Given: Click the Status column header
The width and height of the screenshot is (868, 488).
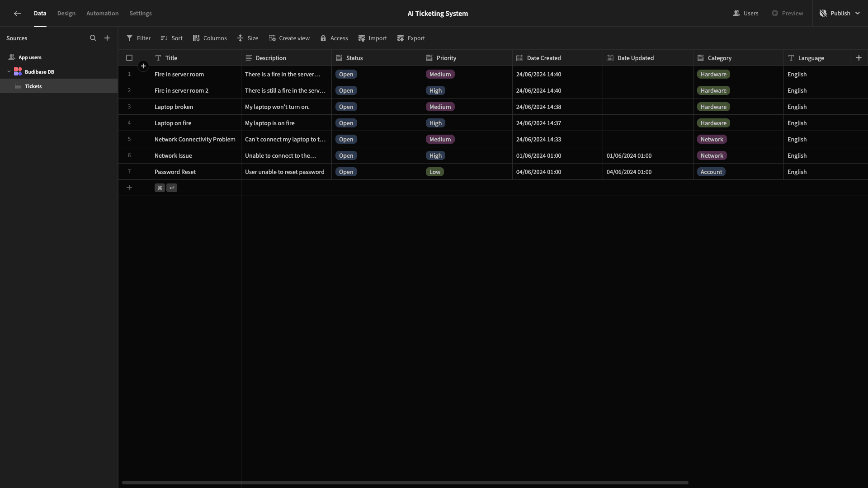Looking at the screenshot, I should 377,58.
